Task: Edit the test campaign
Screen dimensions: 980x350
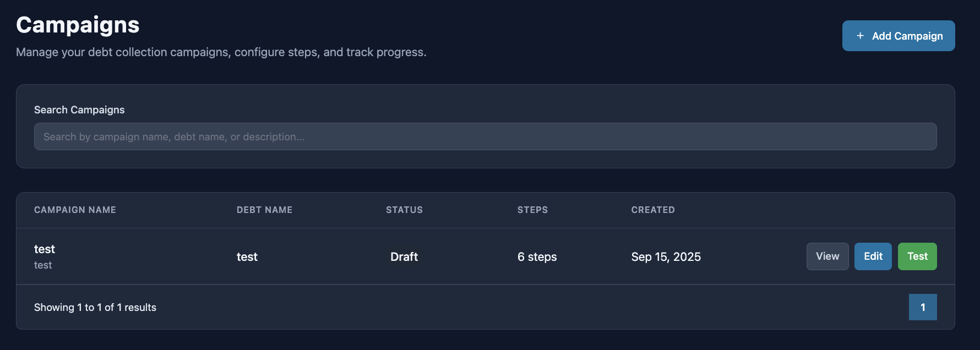Action: [x=873, y=256]
